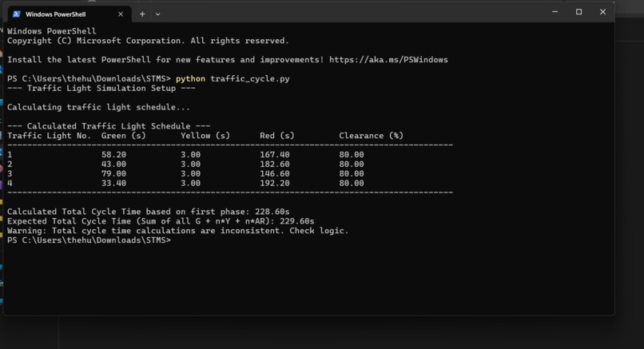
Task: Click the Calculating traffic light schedule... line
Action: [x=98, y=107]
